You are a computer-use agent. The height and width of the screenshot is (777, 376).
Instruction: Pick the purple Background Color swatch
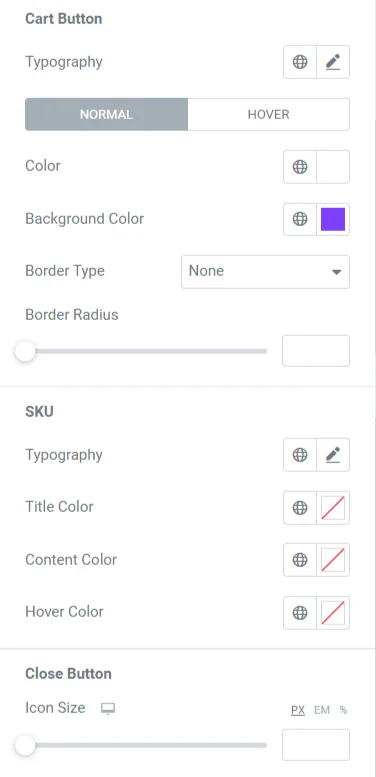(333, 219)
